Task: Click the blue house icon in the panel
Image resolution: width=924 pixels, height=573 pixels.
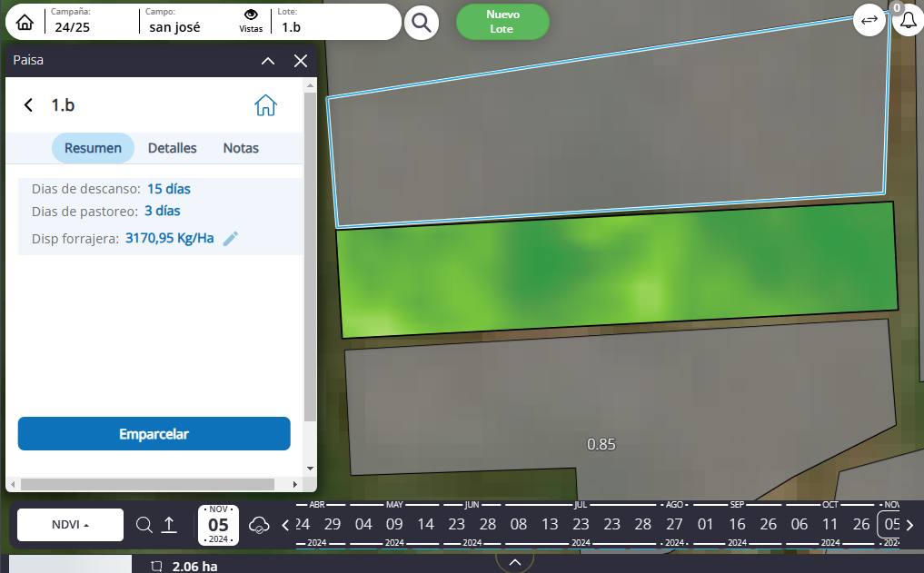Action: pos(265,105)
